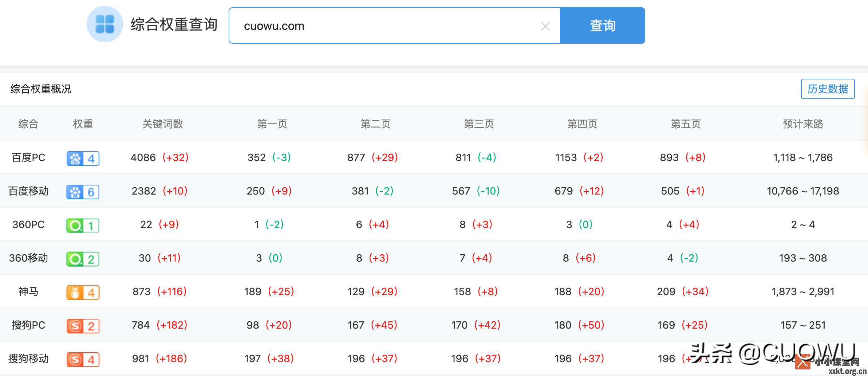This screenshot has height=376, width=868.
Task: Click the 505 (+1) fifth page cell
Action: point(683,191)
